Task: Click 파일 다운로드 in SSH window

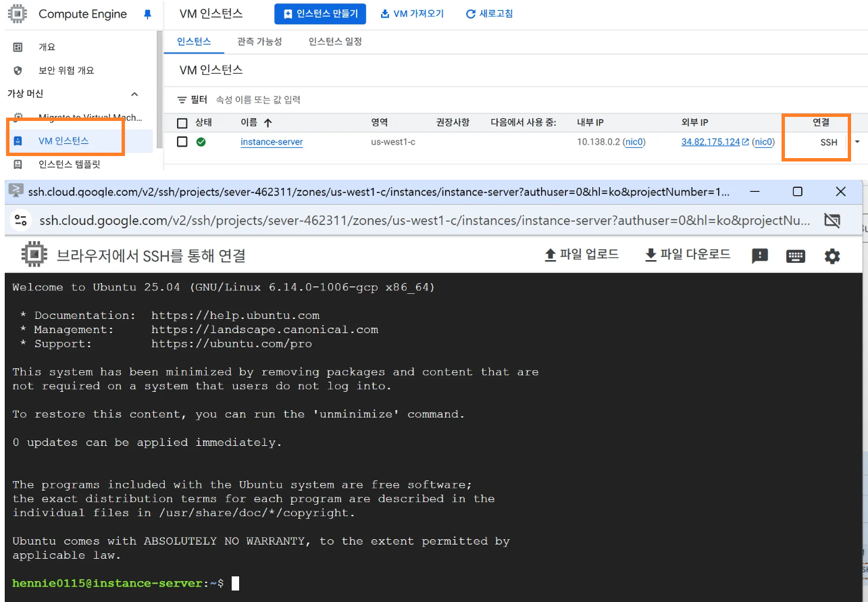Action: click(688, 255)
